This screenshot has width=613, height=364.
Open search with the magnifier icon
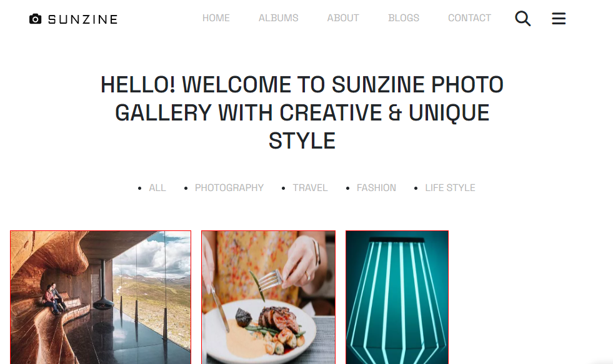click(522, 18)
